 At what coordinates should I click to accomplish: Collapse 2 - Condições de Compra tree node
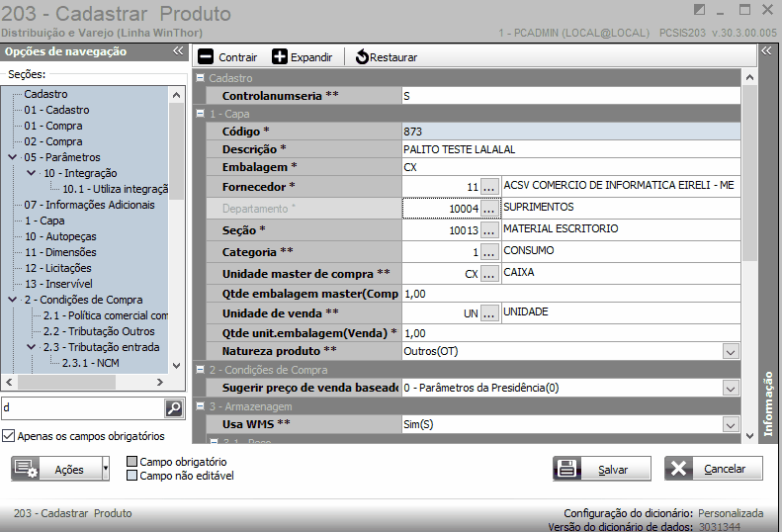13,300
